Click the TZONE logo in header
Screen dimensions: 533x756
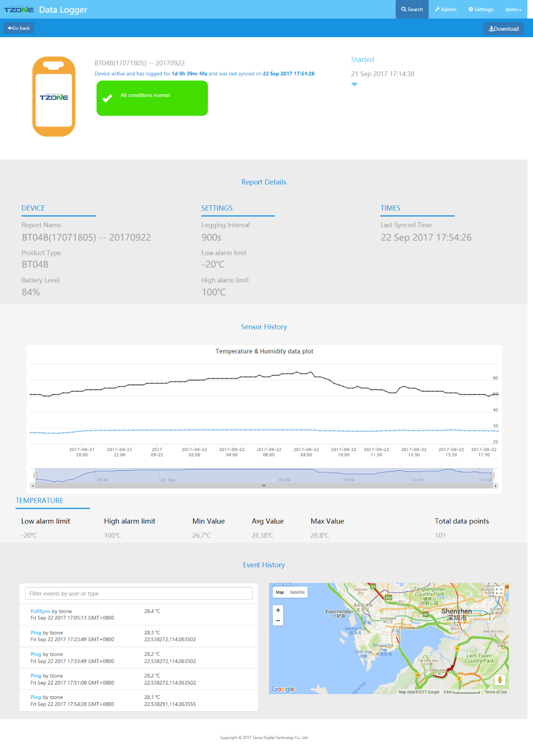pos(19,10)
